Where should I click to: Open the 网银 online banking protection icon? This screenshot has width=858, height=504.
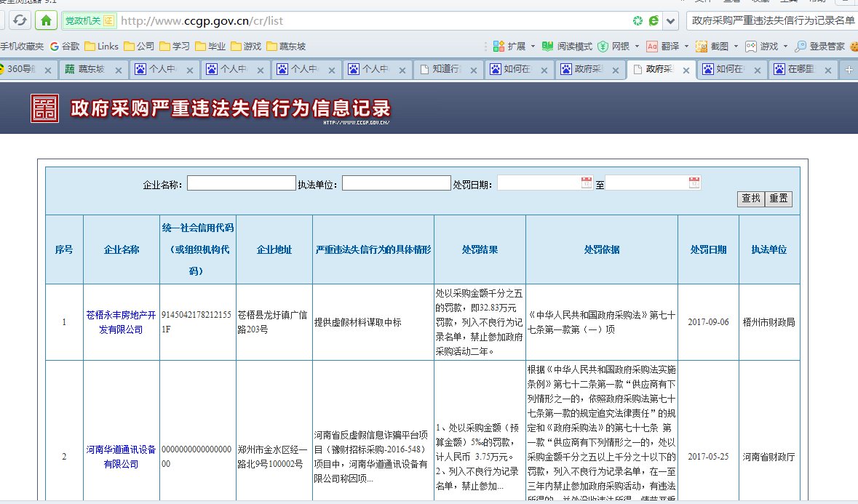click(616, 46)
